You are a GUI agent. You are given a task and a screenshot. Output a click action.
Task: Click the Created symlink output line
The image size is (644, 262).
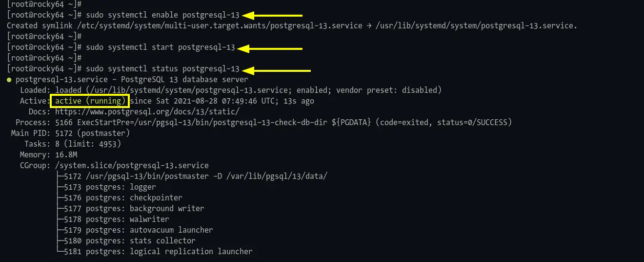coord(292,25)
